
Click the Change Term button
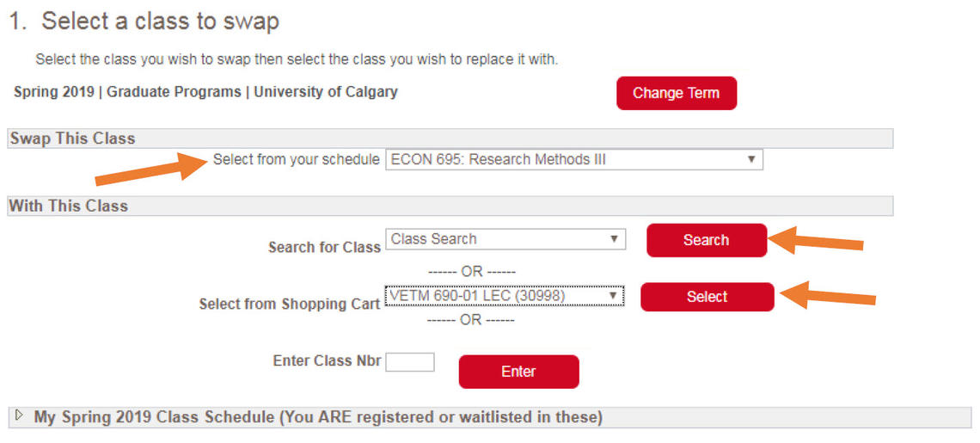coord(676,93)
